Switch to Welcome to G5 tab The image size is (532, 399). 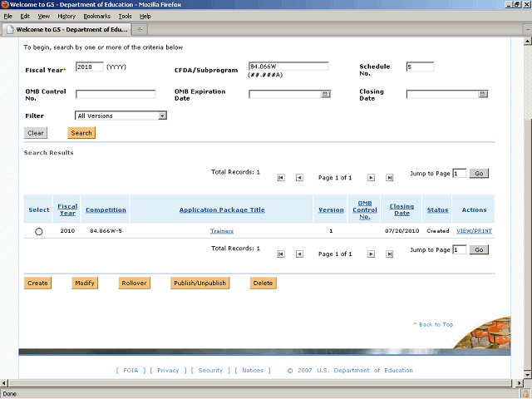tap(66, 30)
